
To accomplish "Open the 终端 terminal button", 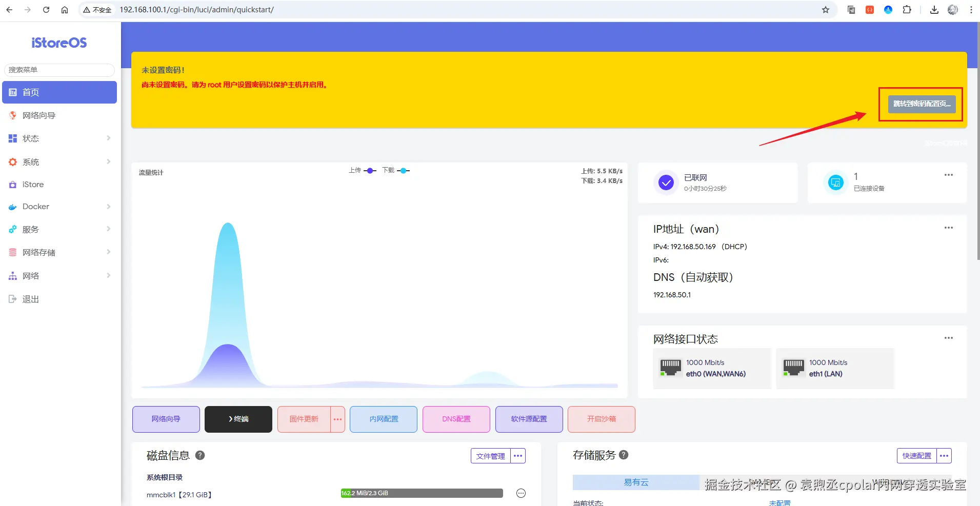I will (x=238, y=419).
